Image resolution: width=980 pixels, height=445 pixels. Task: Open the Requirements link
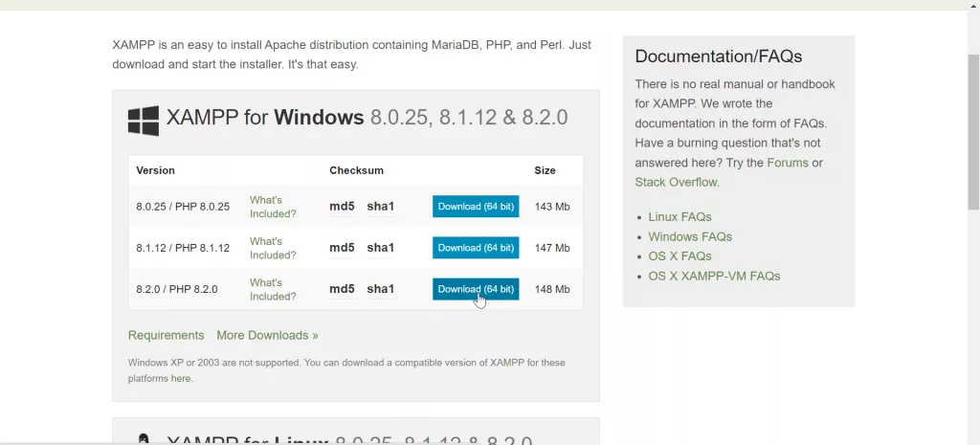(x=167, y=336)
